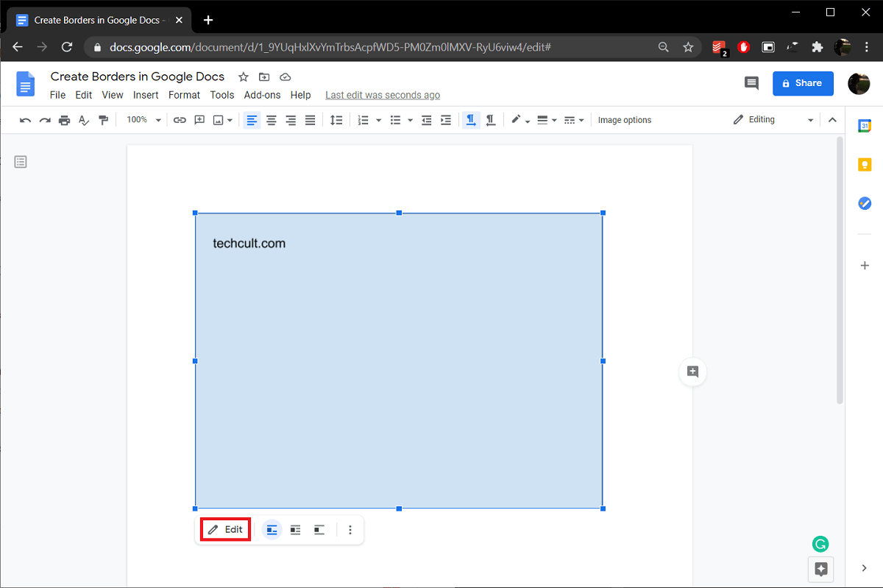Open line and paragraph spacing icon

(x=336, y=119)
